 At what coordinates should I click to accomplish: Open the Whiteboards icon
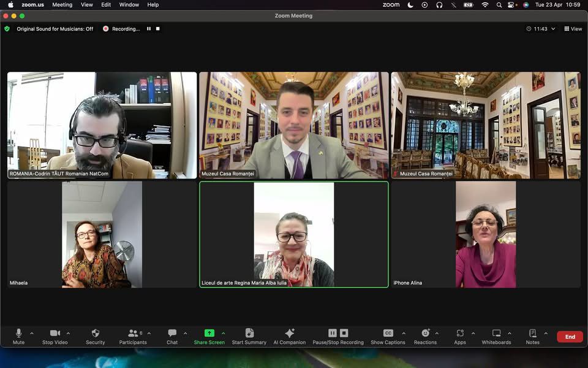(x=496, y=333)
